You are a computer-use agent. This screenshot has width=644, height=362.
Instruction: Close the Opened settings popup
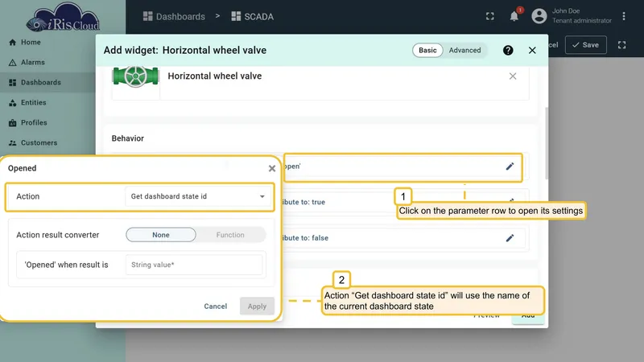272,168
